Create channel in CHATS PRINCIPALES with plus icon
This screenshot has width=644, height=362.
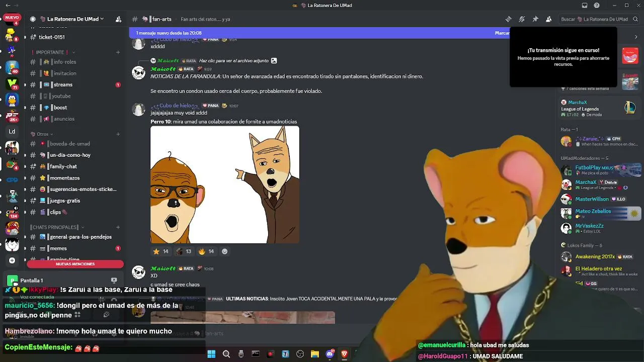118,227
